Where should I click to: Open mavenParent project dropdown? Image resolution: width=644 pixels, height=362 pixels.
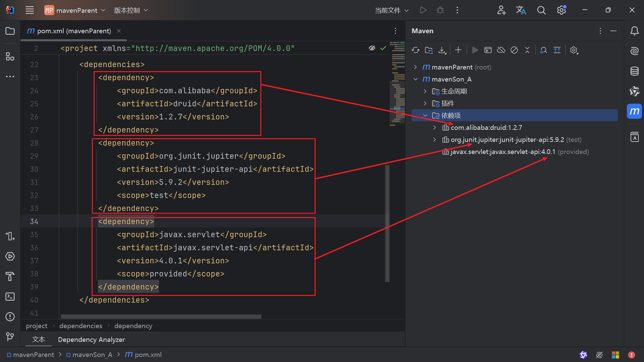(75, 10)
